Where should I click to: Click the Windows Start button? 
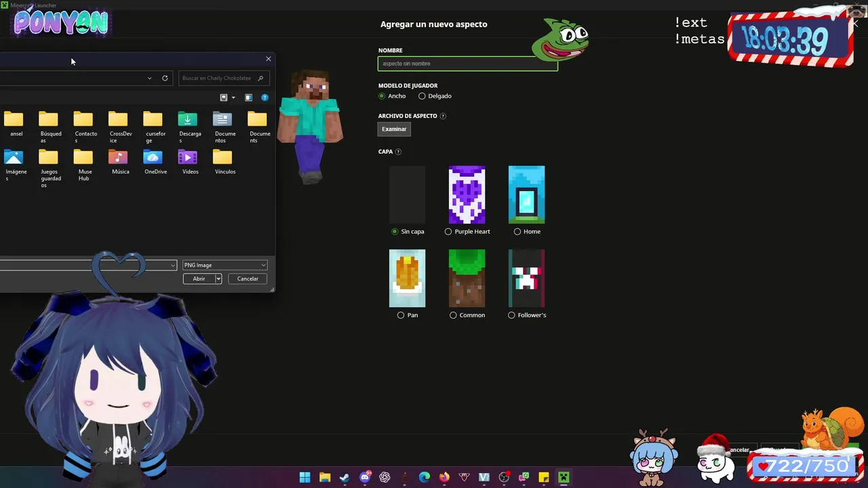click(305, 477)
